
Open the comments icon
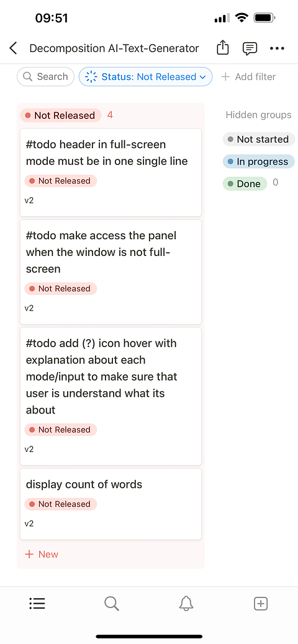pos(250,48)
